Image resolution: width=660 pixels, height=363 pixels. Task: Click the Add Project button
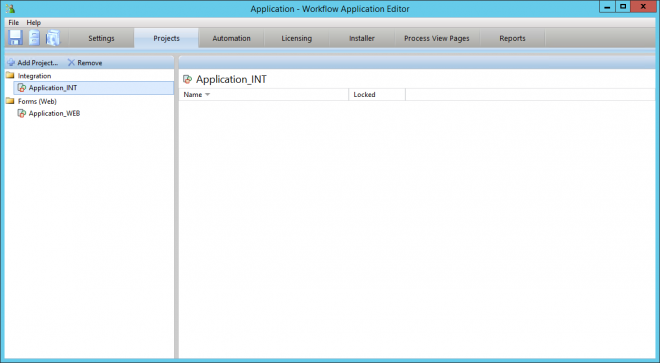pos(33,62)
